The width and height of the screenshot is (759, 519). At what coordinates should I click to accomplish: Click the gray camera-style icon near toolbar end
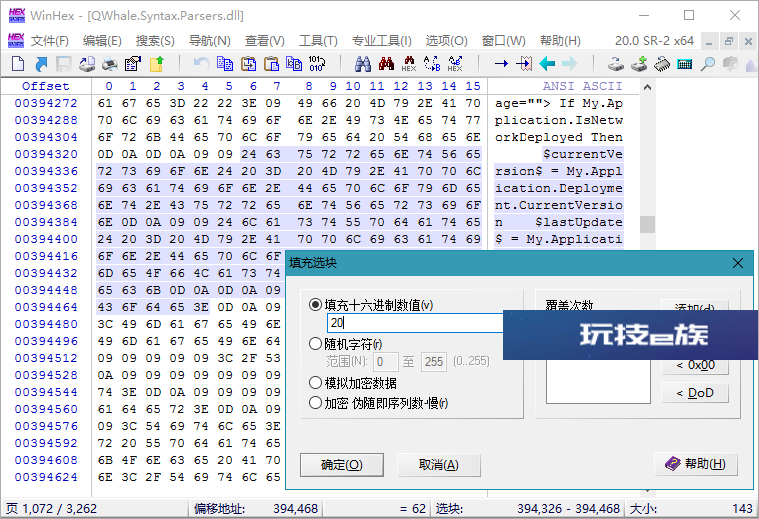click(730, 63)
